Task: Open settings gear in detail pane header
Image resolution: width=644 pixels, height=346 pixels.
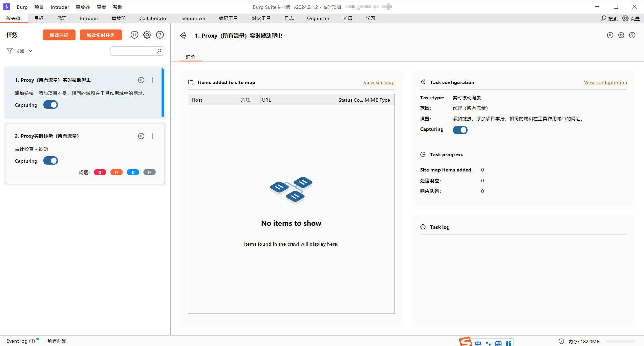Action: (621, 35)
